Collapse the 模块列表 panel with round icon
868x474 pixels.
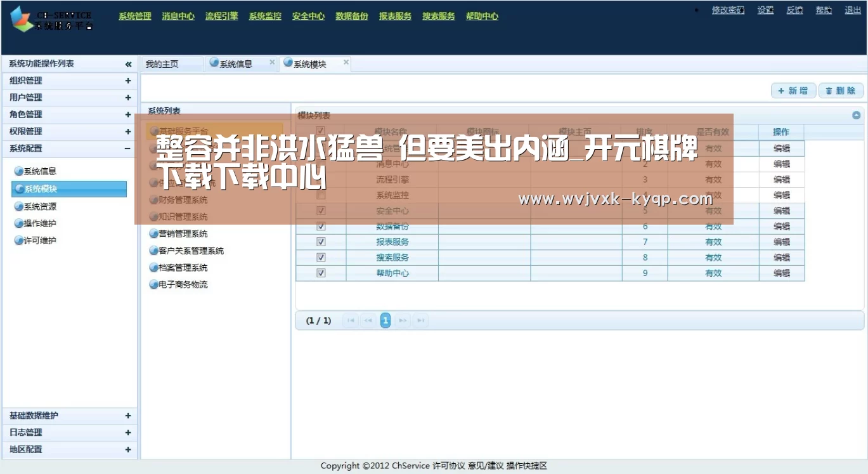point(856,115)
